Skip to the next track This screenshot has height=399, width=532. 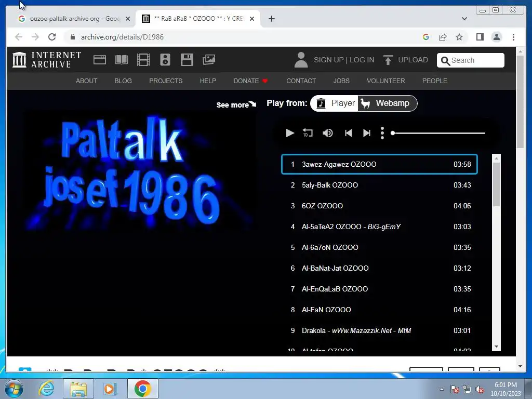(x=367, y=133)
